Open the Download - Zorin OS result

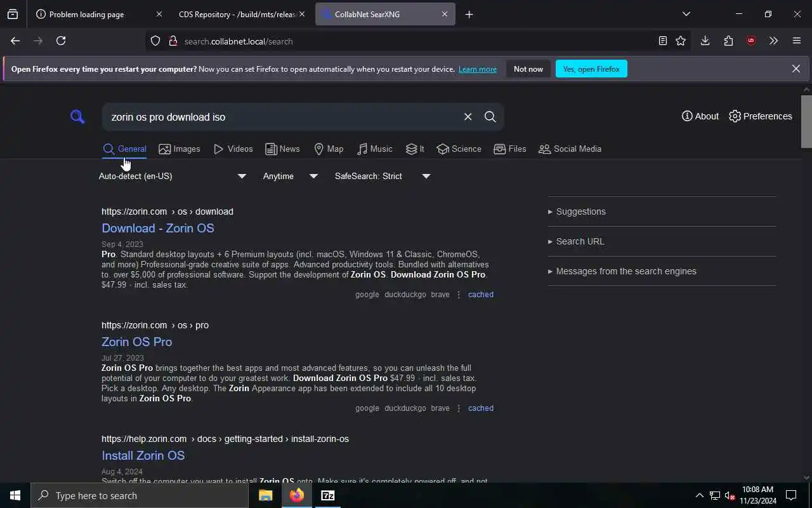pyautogui.click(x=158, y=228)
